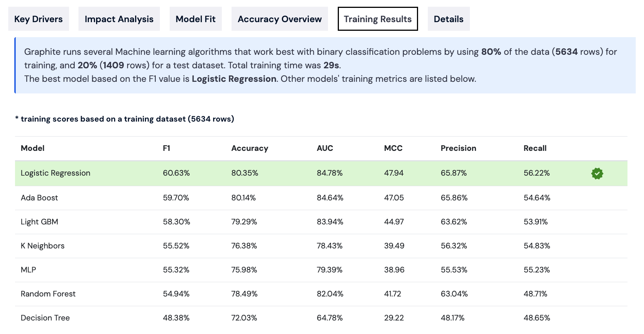This screenshot has width=644, height=334.
Task: Click the green verified badge icon
Action: 597,173
